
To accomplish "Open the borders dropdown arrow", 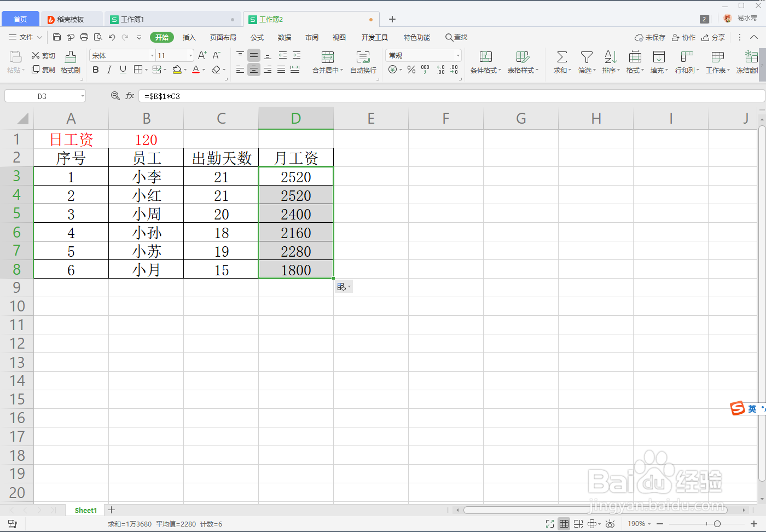I will click(x=146, y=70).
